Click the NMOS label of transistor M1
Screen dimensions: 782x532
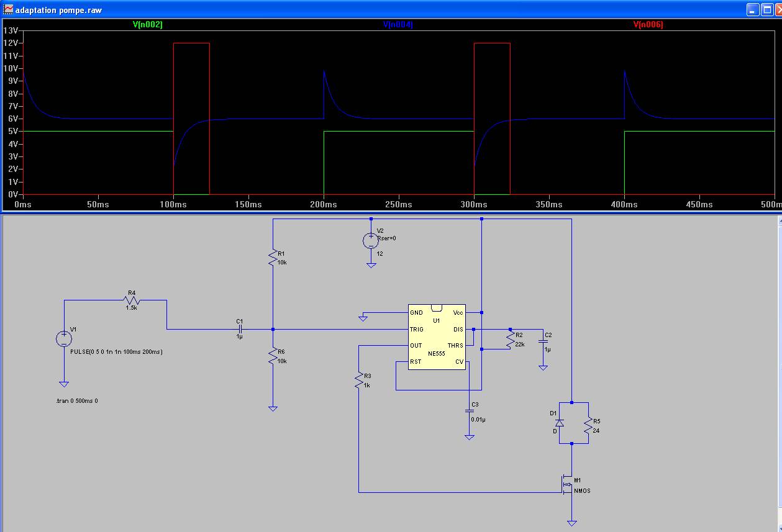[x=583, y=491]
